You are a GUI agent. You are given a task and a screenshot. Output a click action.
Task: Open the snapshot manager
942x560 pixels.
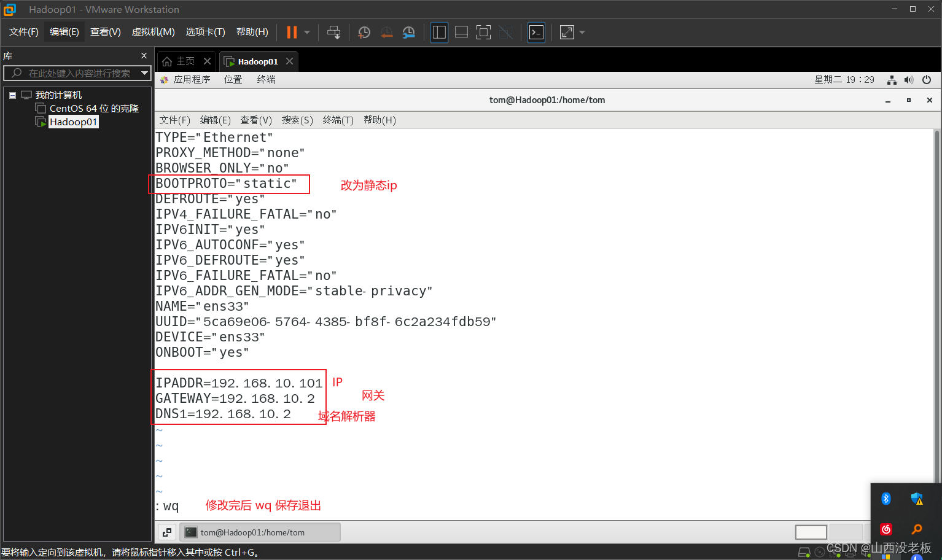click(x=409, y=32)
